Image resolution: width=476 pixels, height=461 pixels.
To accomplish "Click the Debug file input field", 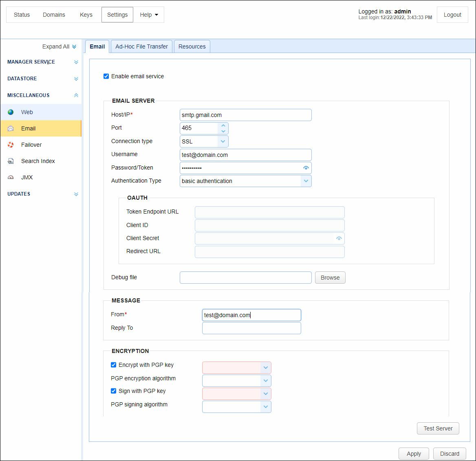I will [x=246, y=278].
